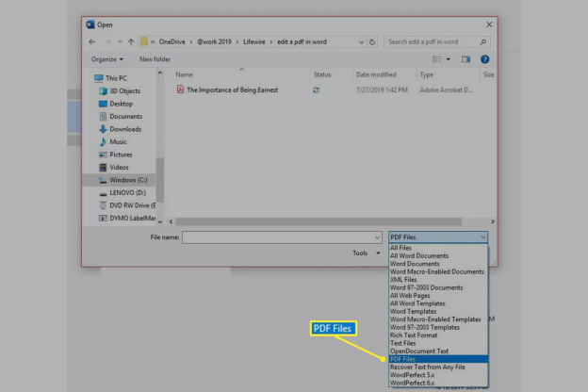Click the sync status icon of the file

click(x=316, y=90)
